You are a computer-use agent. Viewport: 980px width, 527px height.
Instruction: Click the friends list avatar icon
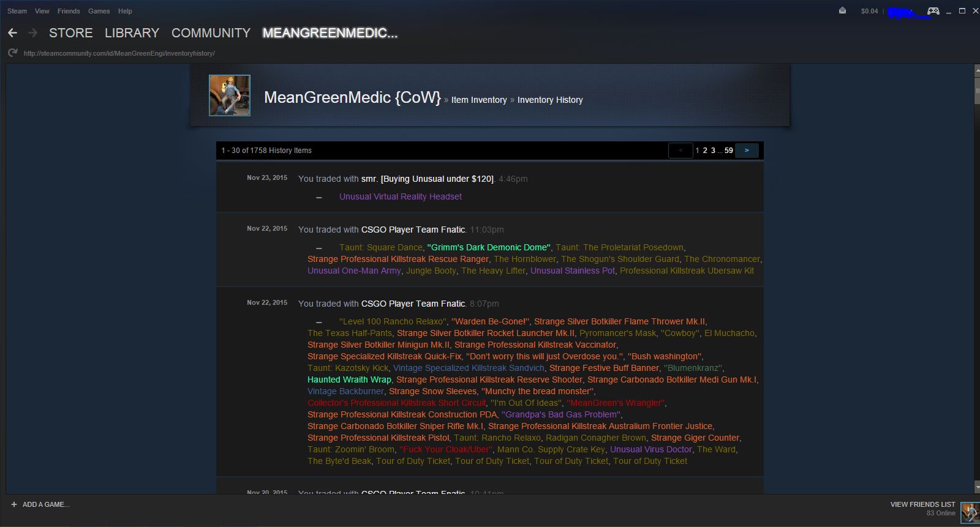[969, 512]
